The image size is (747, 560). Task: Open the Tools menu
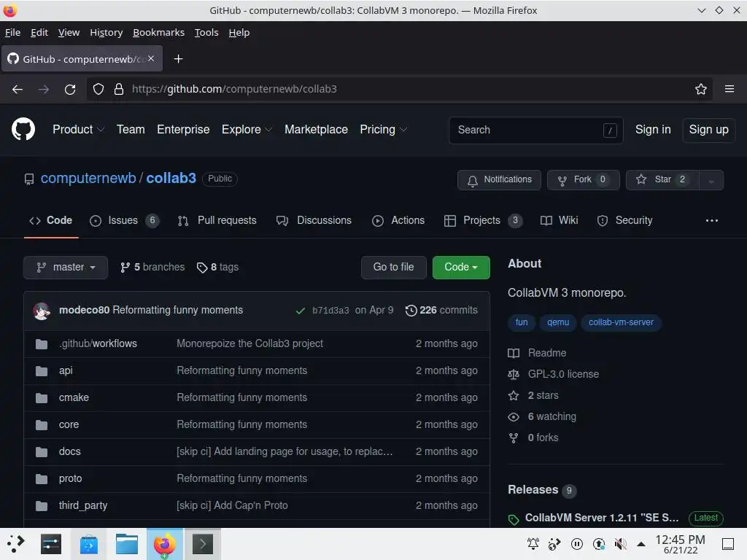point(206,32)
